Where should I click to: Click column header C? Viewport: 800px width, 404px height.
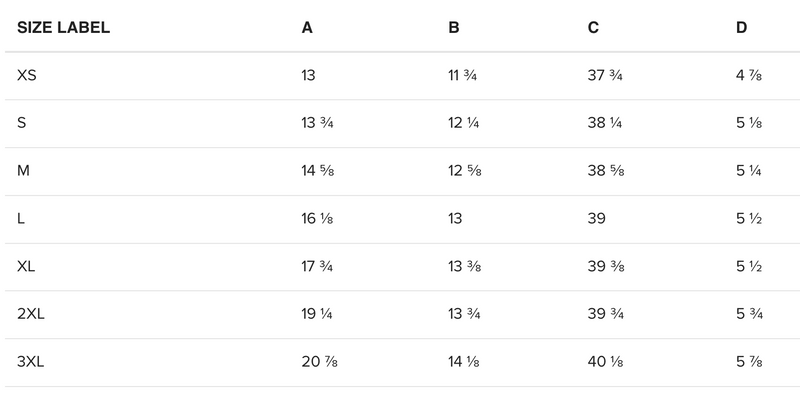[x=593, y=28]
